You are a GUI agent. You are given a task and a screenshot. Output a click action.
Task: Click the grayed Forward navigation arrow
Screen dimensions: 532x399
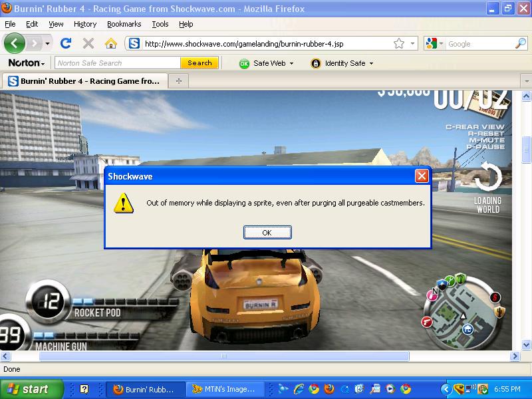pos(34,43)
